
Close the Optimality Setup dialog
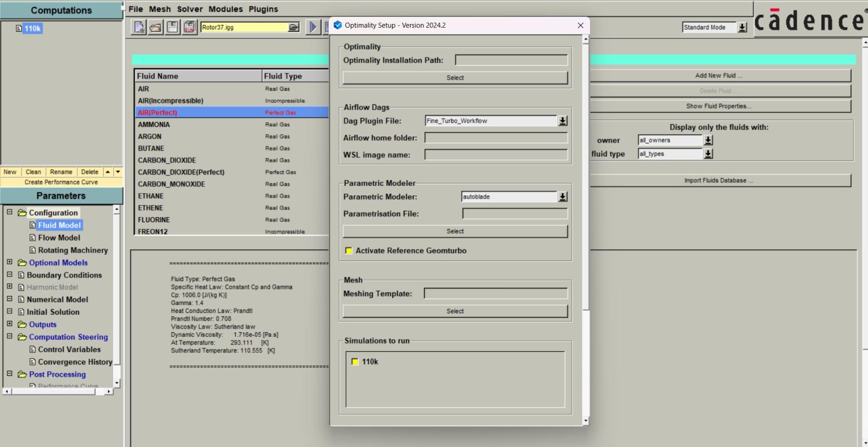581,26
